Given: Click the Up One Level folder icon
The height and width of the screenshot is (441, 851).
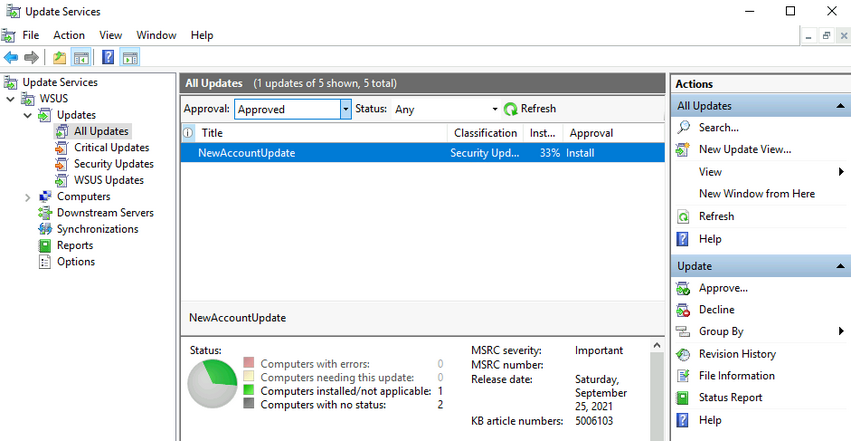Looking at the screenshot, I should pyautogui.click(x=59, y=57).
